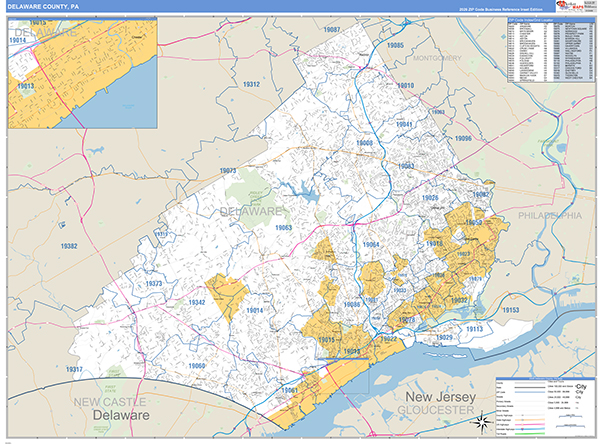Click the 'ZIP Code Business Reference Inset Edition' subtitle

pos(501,9)
